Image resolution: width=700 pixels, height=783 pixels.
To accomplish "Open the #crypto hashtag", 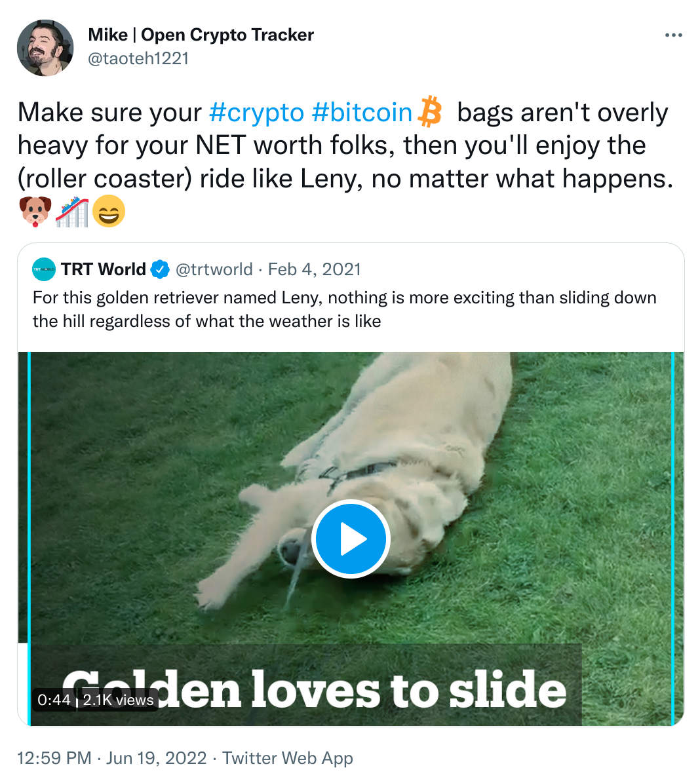I will (256, 113).
